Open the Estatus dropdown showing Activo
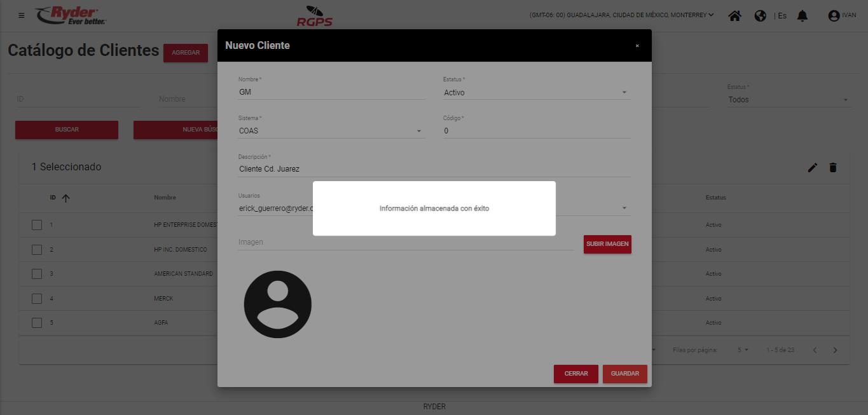 pos(536,93)
